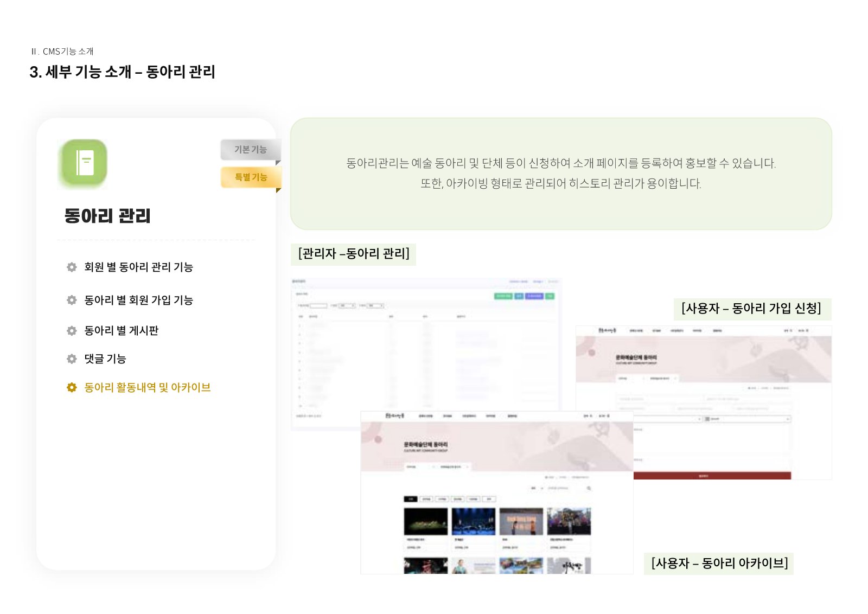Click the [관리자 –동아리 관리] caption label
This screenshot has width=868, height=614.
pyautogui.click(x=354, y=254)
